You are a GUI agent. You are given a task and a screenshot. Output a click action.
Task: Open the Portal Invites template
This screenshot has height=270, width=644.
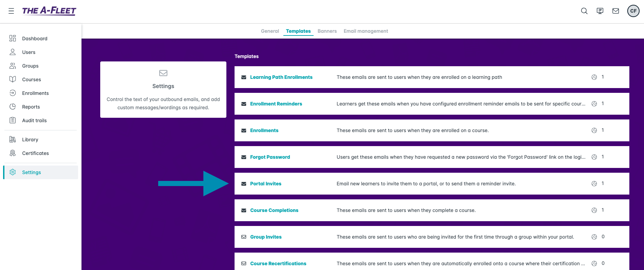266,184
